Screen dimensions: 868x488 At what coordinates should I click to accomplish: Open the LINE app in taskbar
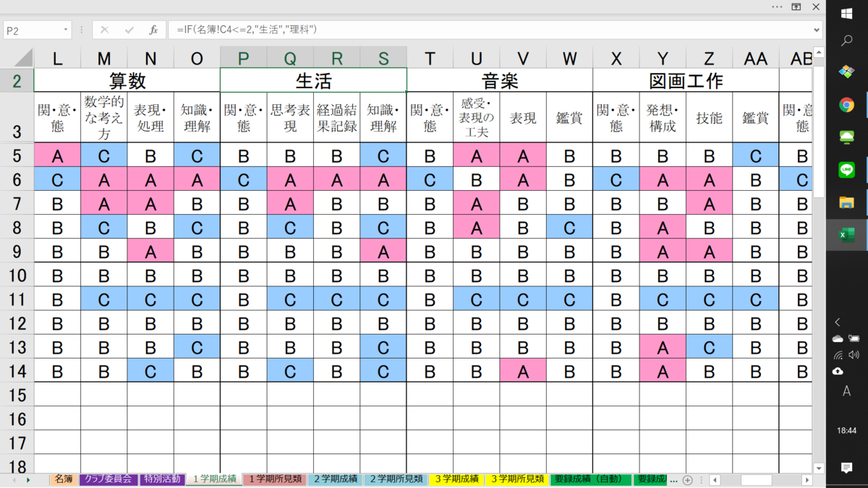846,170
